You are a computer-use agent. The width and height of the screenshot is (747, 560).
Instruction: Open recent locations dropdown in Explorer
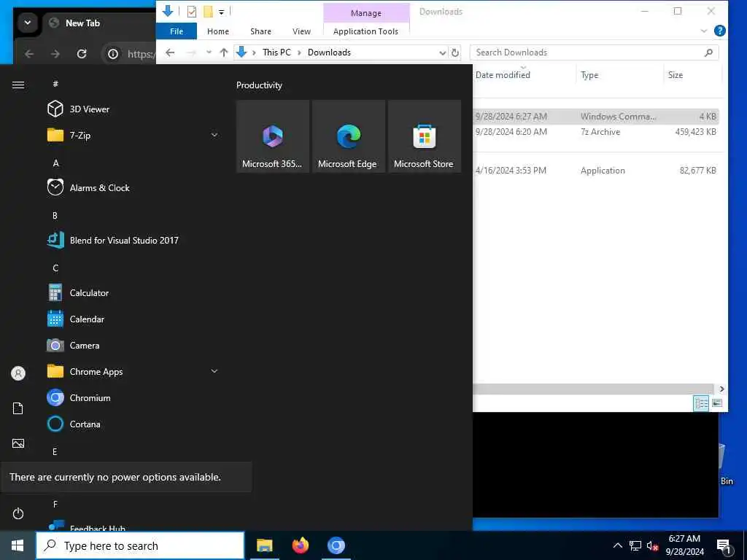208,52
